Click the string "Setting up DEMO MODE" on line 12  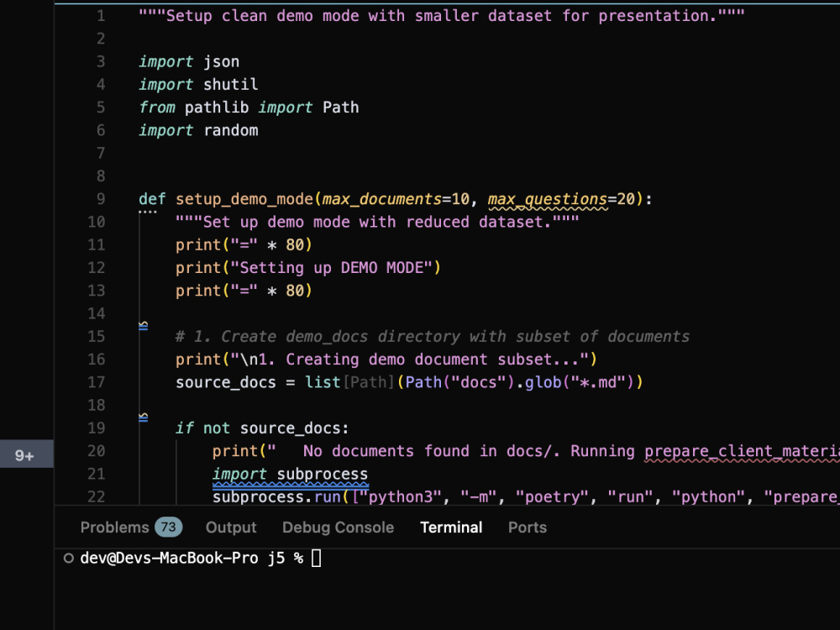[x=332, y=267]
